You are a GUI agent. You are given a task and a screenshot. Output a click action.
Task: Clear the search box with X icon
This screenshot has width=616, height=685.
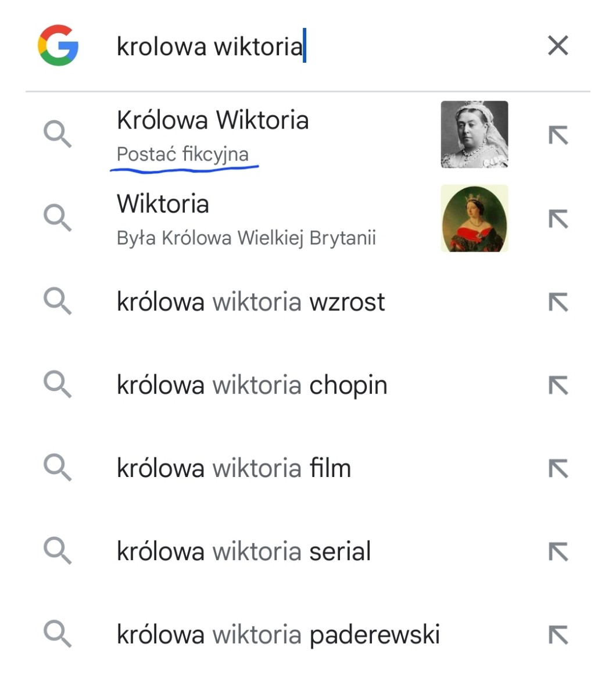coord(558,45)
